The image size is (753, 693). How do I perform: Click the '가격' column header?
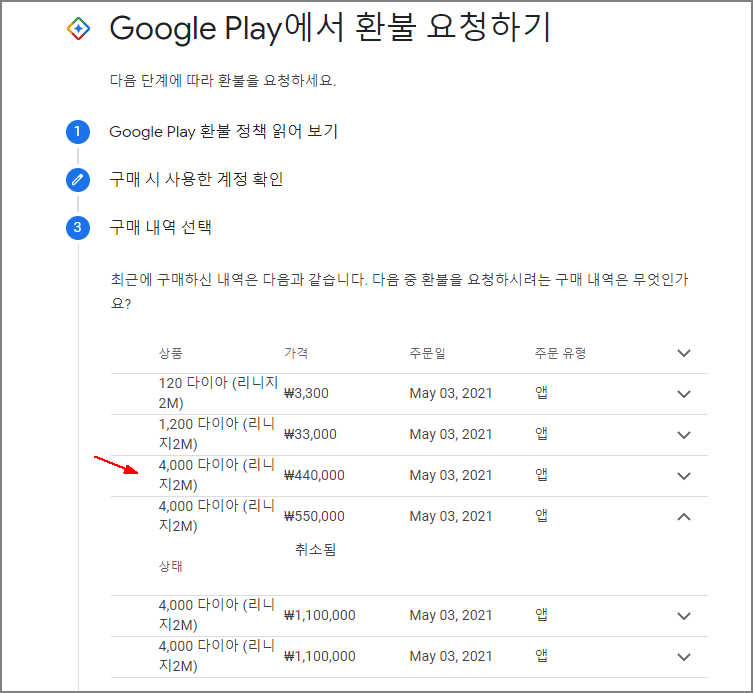pyautogui.click(x=296, y=353)
